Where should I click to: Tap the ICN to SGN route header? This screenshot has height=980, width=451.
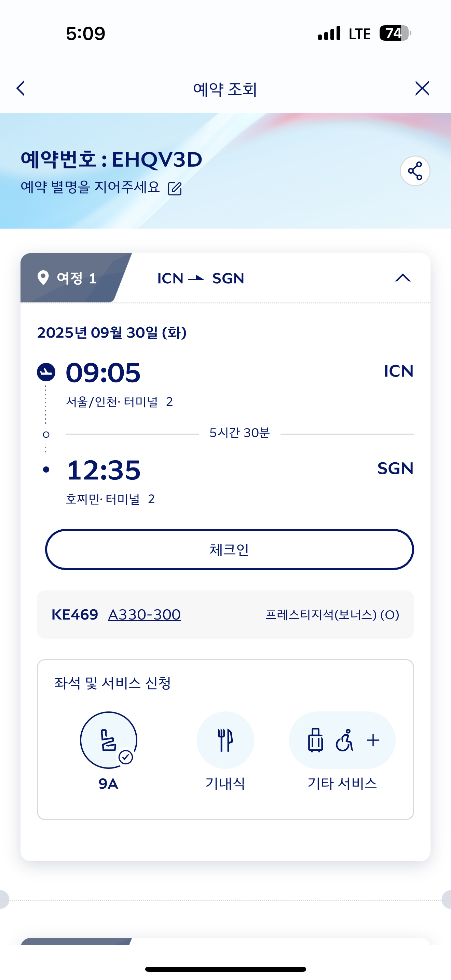point(201,278)
